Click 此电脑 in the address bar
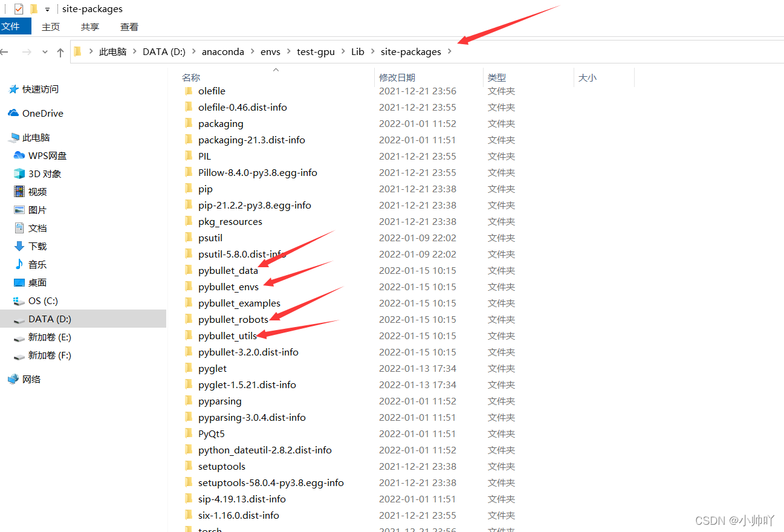The width and height of the screenshot is (784, 532). [113, 52]
